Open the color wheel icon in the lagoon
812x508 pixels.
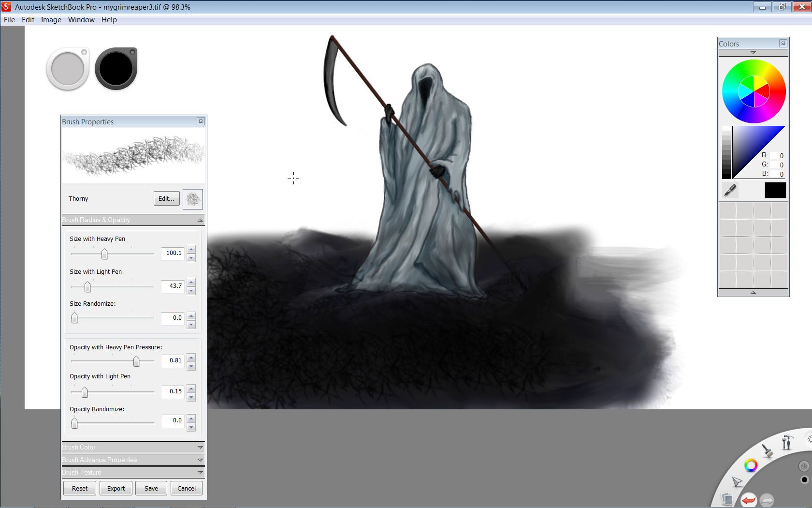pyautogui.click(x=751, y=465)
